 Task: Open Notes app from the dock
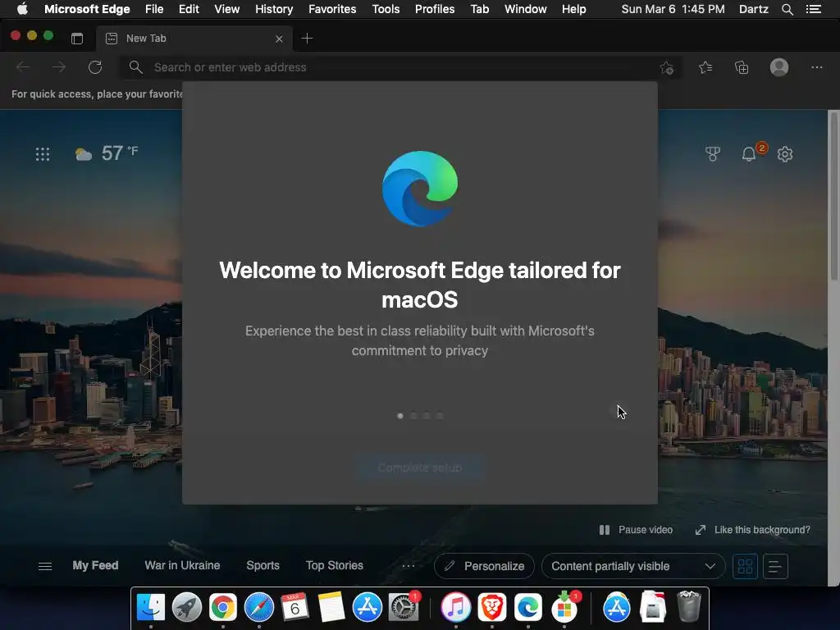(331, 608)
